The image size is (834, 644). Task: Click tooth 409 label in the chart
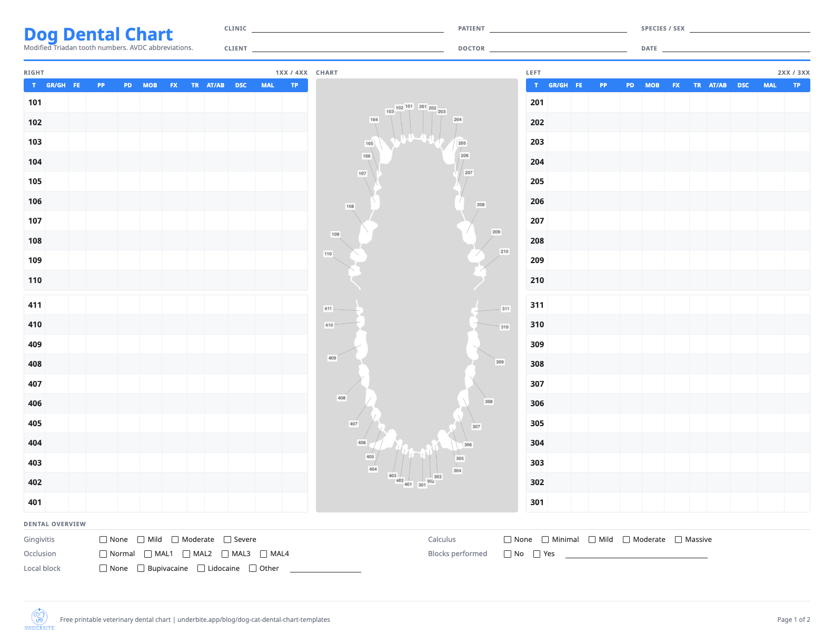pos(332,358)
